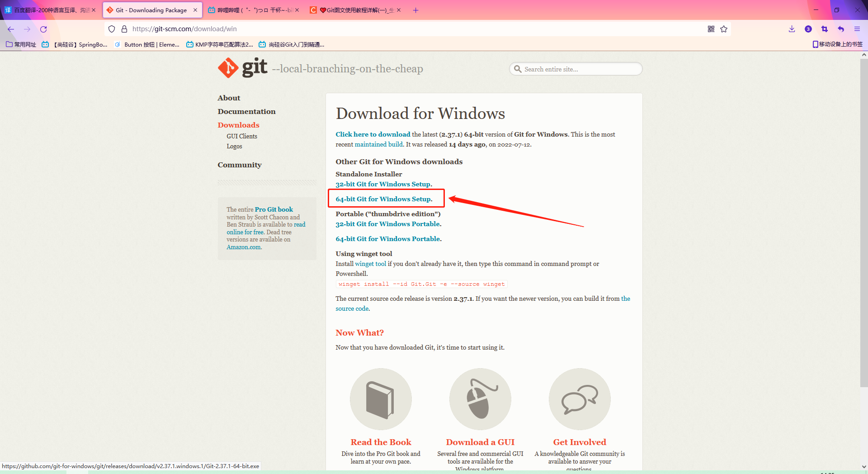
Task: Open 移动设备上的书签 mobile bookmarks
Action: (x=838, y=44)
